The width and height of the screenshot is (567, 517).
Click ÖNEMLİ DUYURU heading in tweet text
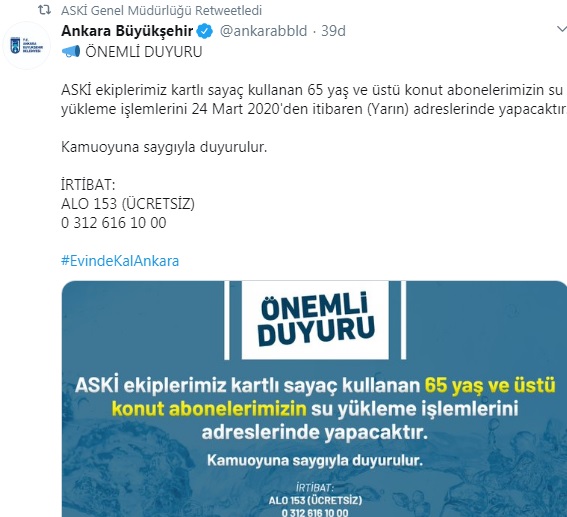click(x=144, y=52)
